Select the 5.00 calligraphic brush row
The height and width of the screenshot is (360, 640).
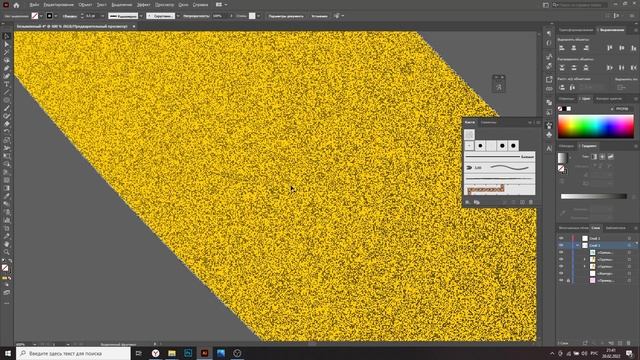[x=499, y=167]
